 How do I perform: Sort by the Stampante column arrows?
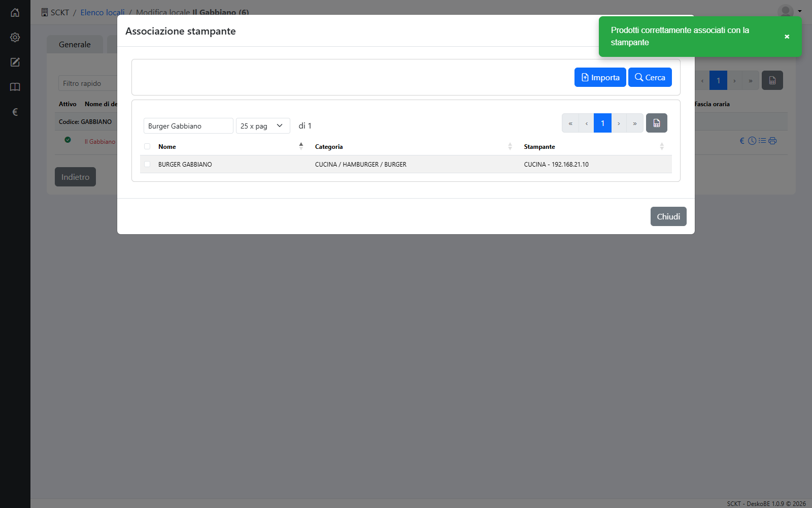(x=662, y=146)
